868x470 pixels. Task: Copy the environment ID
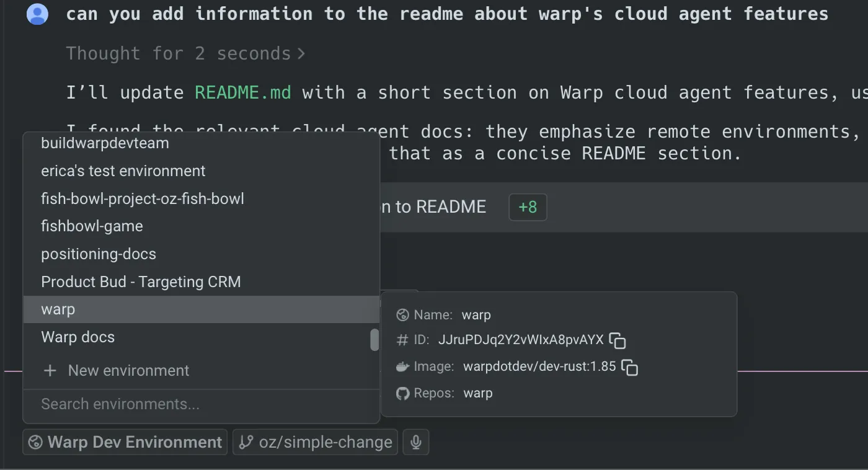pyautogui.click(x=617, y=340)
